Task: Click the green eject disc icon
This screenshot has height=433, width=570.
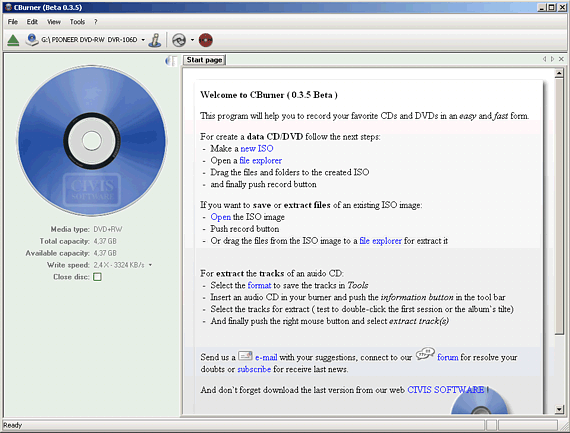Action: 13,40
